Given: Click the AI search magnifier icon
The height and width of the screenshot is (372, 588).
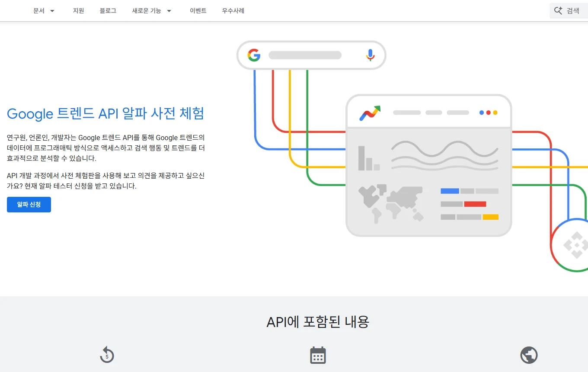Looking at the screenshot, I should tap(557, 10).
